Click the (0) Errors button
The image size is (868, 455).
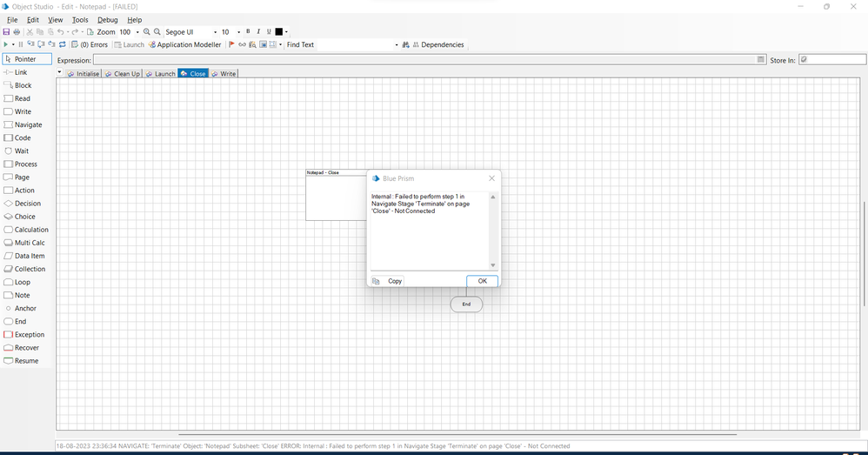tap(89, 45)
